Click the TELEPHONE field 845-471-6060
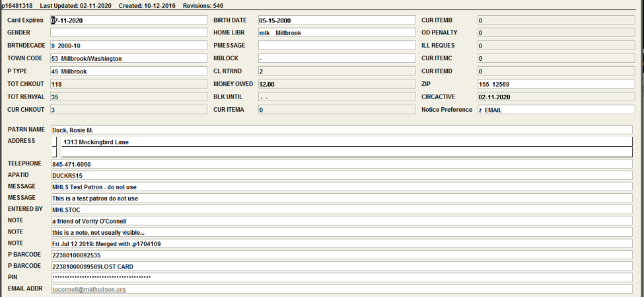 pyautogui.click(x=341, y=164)
